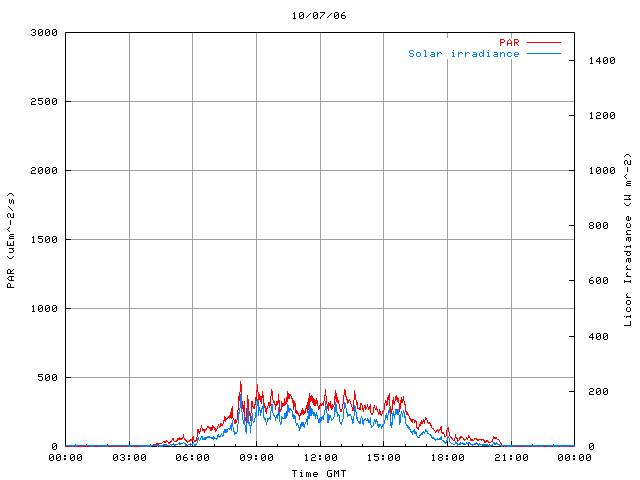Screen dimensions: 640x480
Task: Click the blue Solar irradiance legend line
Action: [544, 53]
